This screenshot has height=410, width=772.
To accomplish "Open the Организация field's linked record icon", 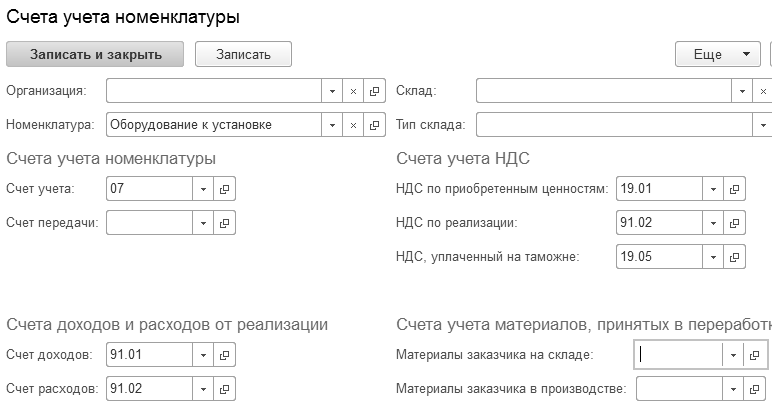I will click(x=375, y=91).
